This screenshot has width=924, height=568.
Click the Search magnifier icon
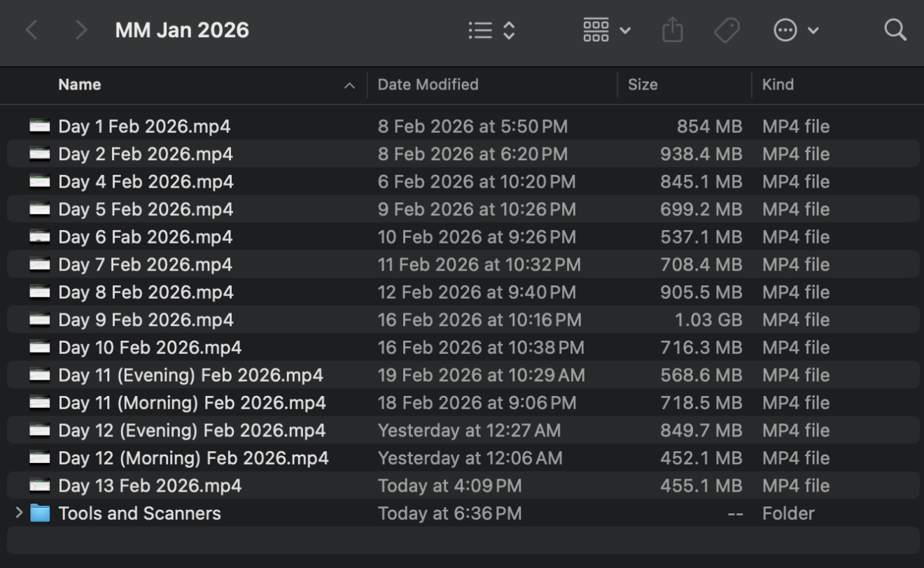pyautogui.click(x=895, y=30)
